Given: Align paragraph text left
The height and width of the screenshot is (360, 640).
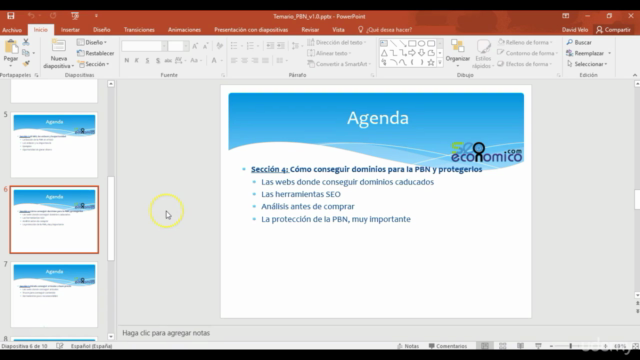Looking at the screenshot, I should pos(234,60).
